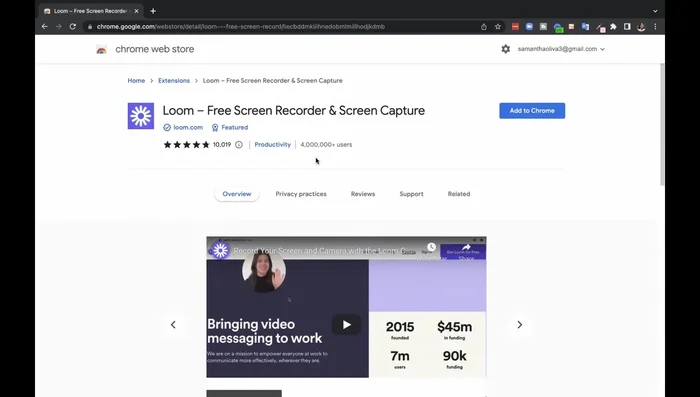This screenshot has height=397, width=700.
Task: Open the Extensions puzzle-piece menu
Action: click(613, 27)
